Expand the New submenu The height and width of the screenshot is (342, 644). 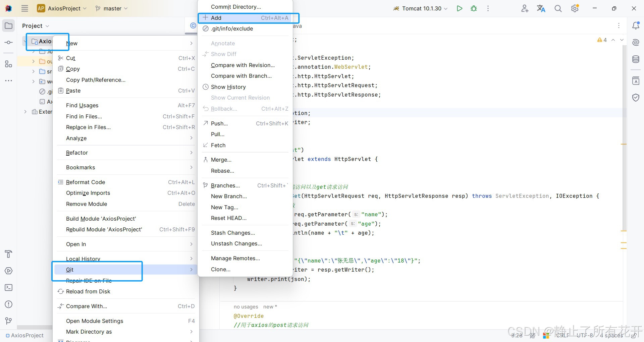click(x=126, y=43)
